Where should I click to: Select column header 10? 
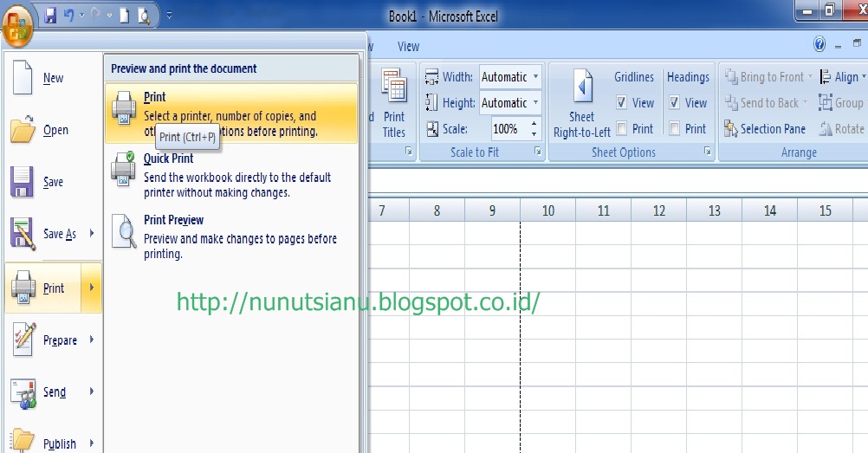[x=548, y=211]
